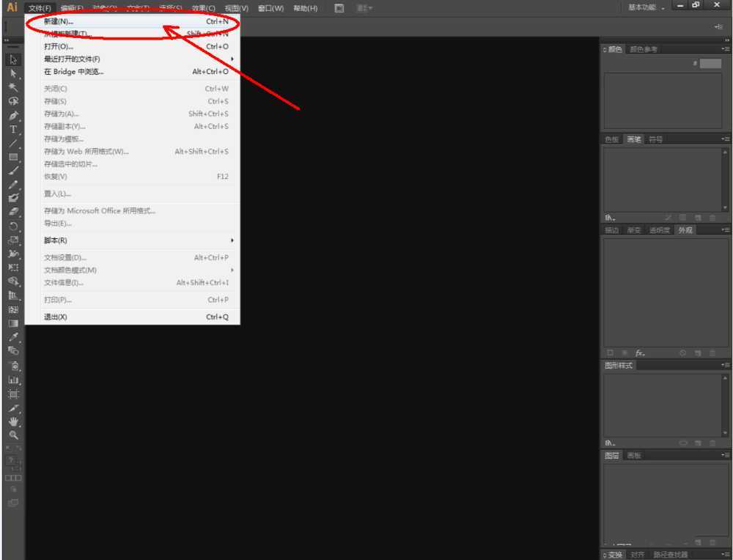Screen dimensions: 733x560
Task: Select the Rectangle tool
Action: point(13,158)
